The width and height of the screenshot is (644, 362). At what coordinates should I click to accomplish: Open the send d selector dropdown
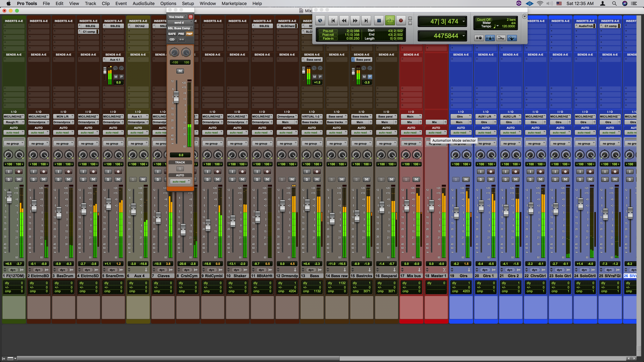point(180,22)
